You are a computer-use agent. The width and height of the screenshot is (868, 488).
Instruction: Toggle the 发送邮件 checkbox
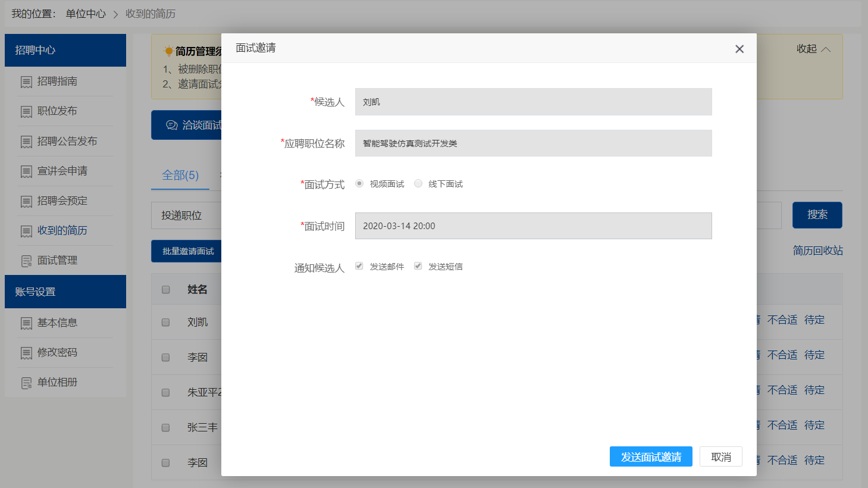[359, 266]
